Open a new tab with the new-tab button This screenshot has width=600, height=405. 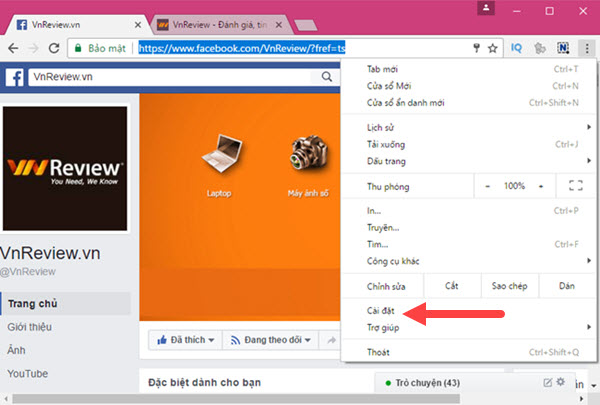(x=305, y=26)
